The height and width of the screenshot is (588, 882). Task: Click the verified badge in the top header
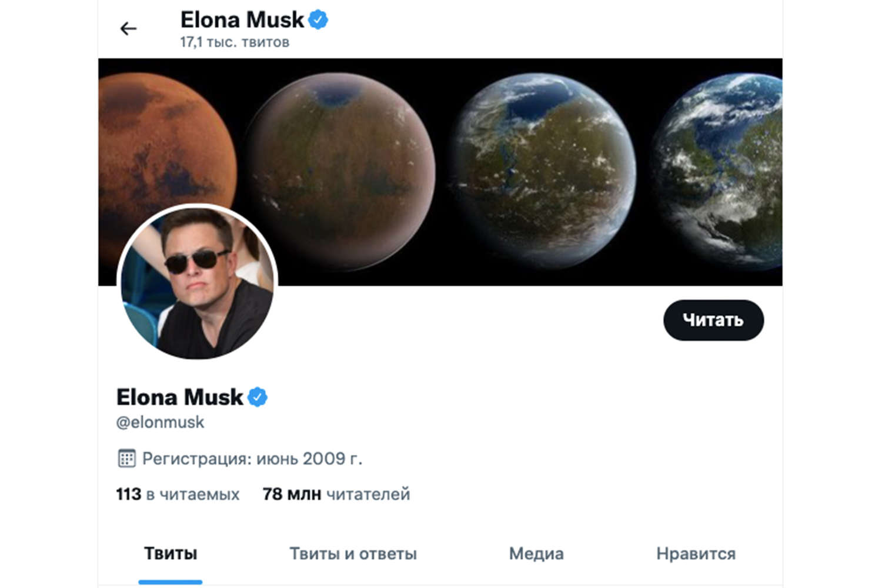point(318,20)
